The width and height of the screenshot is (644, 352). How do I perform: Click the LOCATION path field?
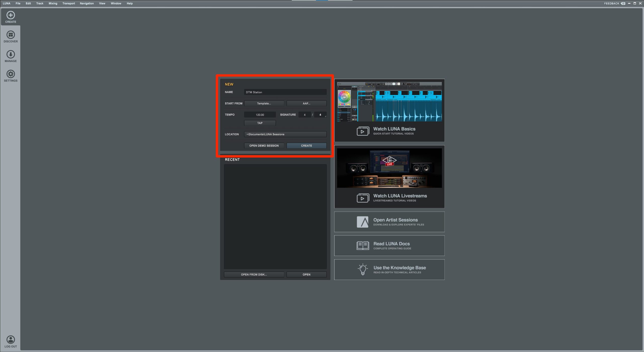click(285, 134)
